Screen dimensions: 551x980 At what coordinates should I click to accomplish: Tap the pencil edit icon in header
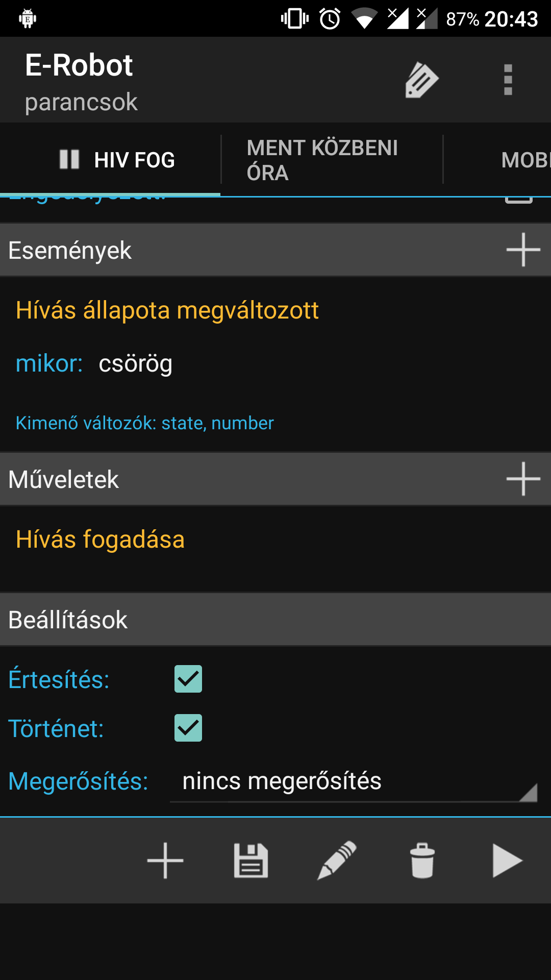pyautogui.click(x=421, y=80)
